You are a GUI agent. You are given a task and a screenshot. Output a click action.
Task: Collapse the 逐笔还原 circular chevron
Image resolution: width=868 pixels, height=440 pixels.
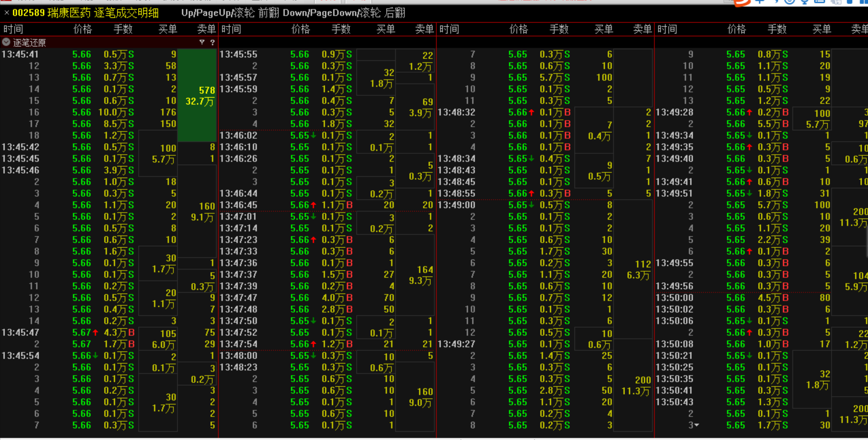[6, 42]
